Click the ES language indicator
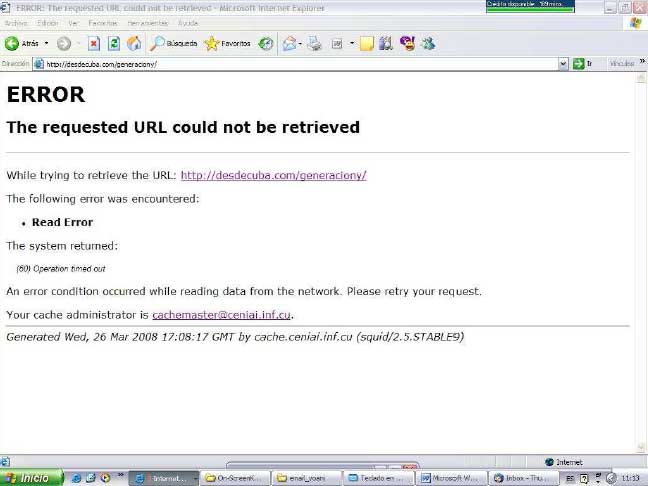The image size is (648, 486). click(569, 478)
